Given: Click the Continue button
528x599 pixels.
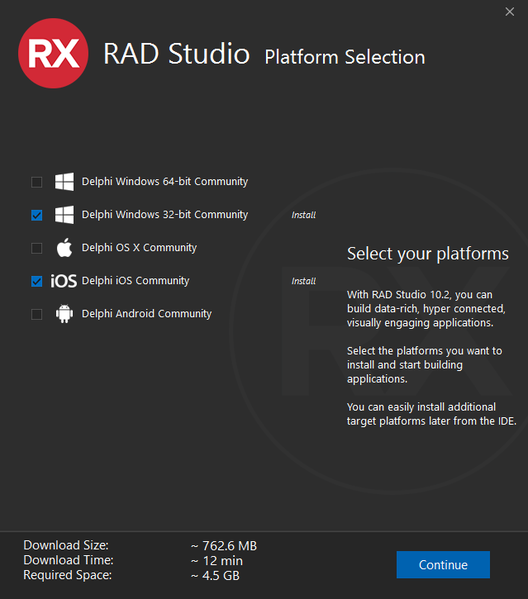Looking at the screenshot, I should pos(443,565).
